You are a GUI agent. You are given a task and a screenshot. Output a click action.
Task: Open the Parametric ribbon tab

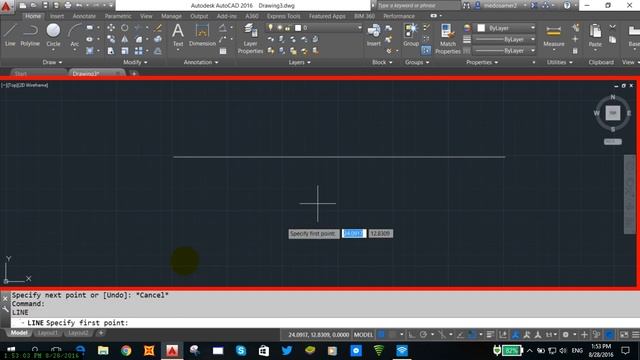point(118,16)
